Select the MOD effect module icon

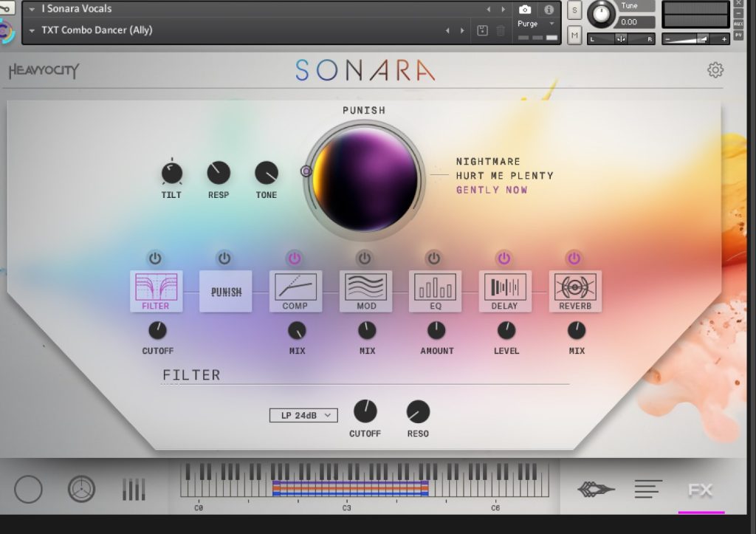[366, 287]
